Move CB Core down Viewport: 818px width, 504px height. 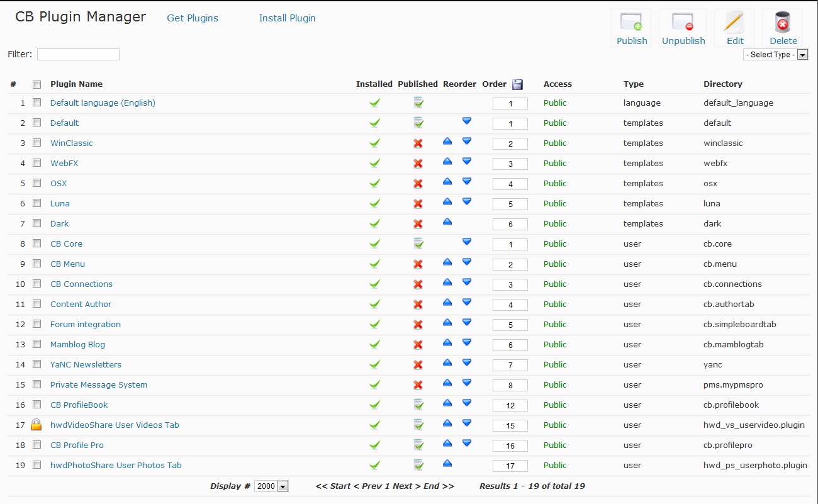point(467,242)
